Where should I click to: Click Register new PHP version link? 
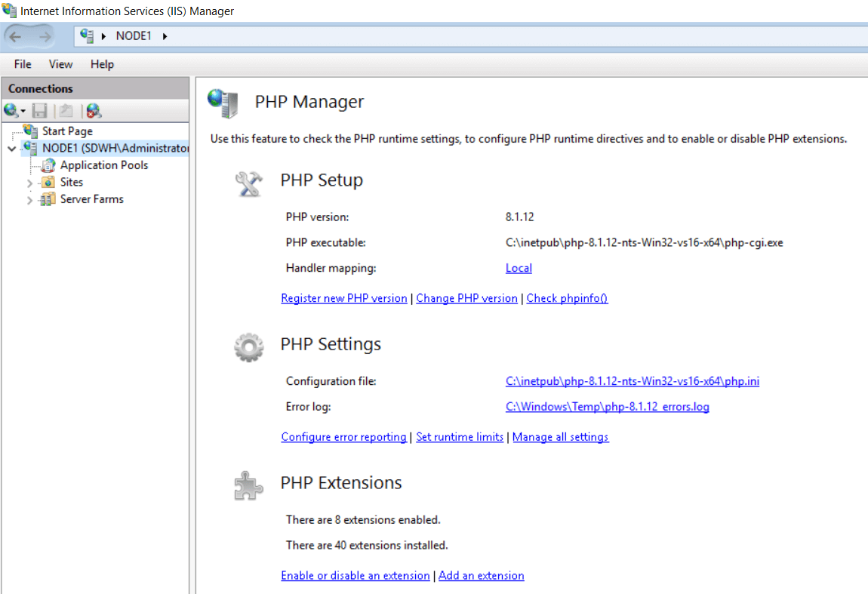[343, 298]
